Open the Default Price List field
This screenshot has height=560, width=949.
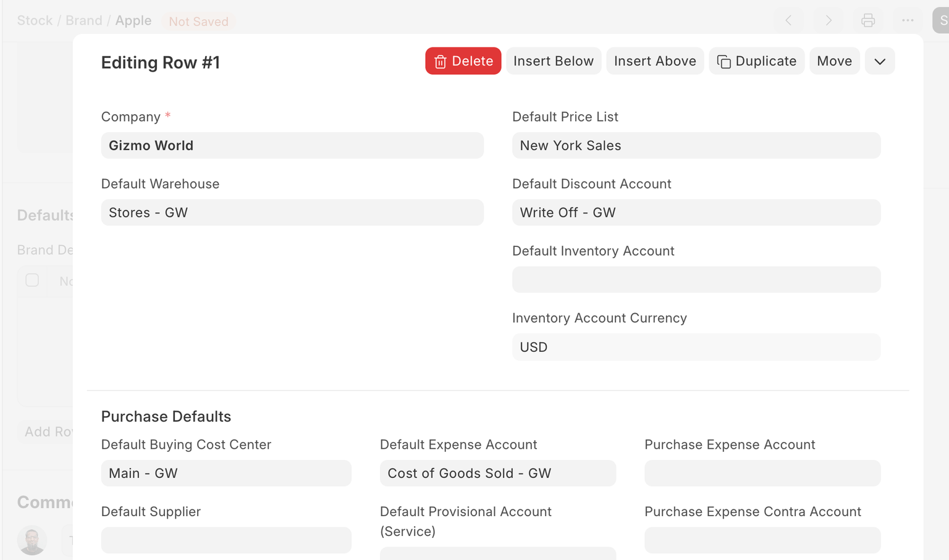coord(696,146)
